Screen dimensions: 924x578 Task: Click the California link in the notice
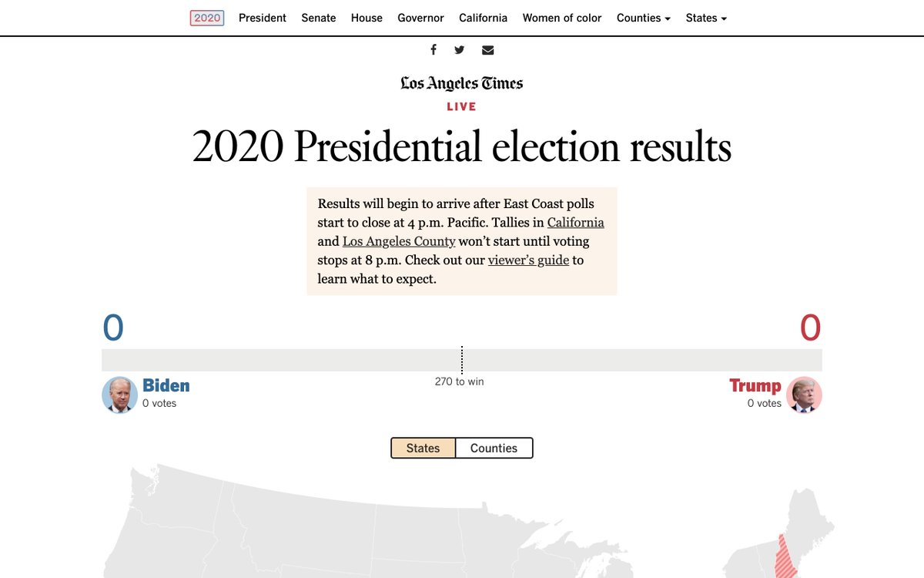coord(575,223)
